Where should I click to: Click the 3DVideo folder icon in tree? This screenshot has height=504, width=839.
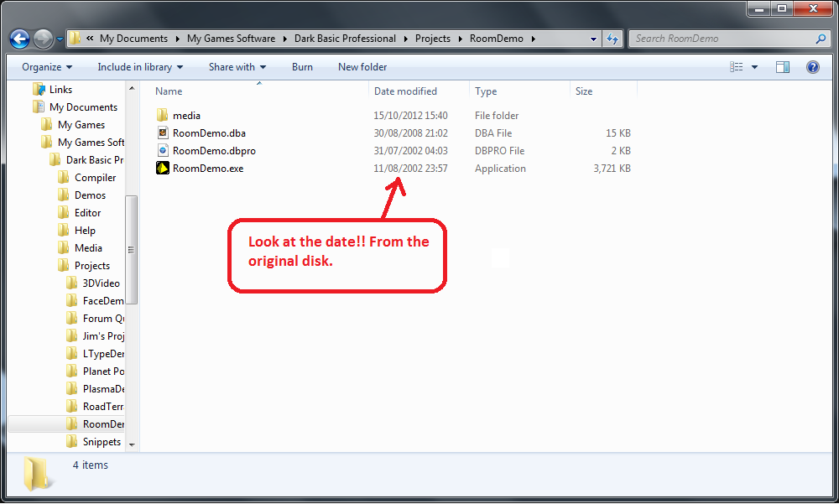71,283
